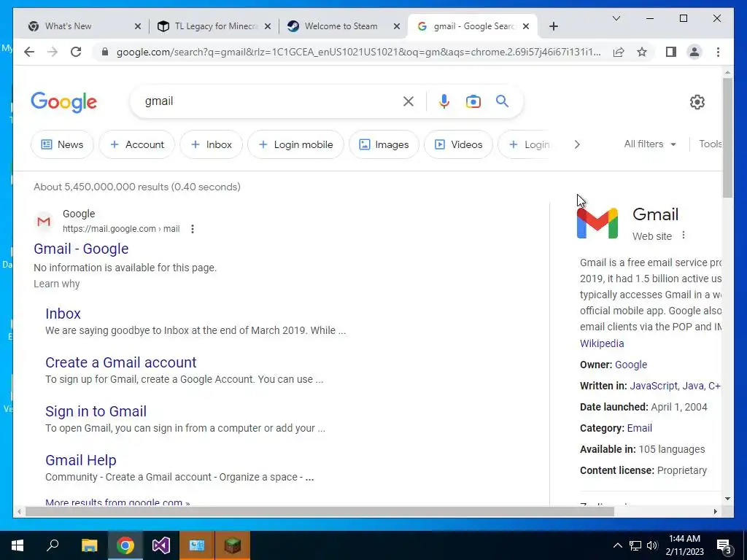Add the Login mobile filter chip
The height and width of the screenshot is (560, 747).
click(x=295, y=144)
